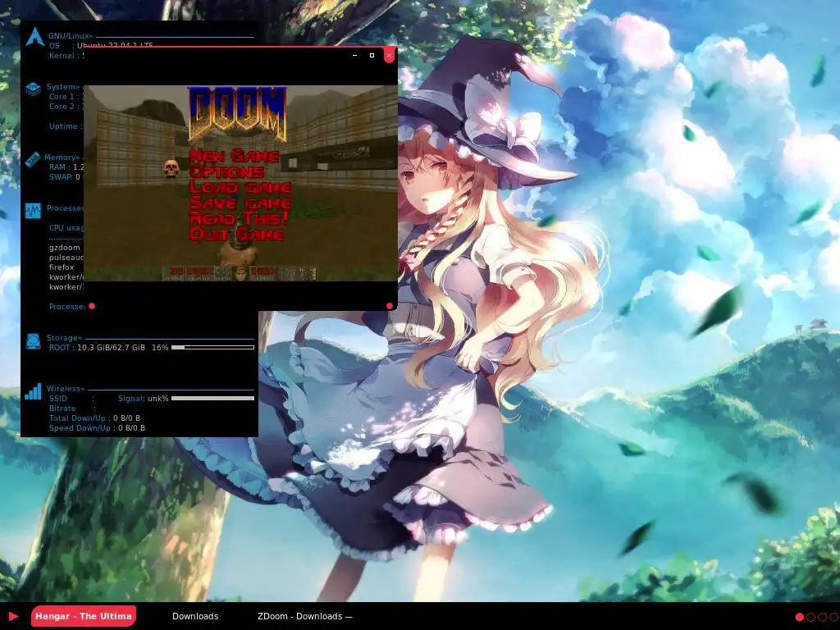Click the Bitrate label
The image size is (840, 630).
62,409
